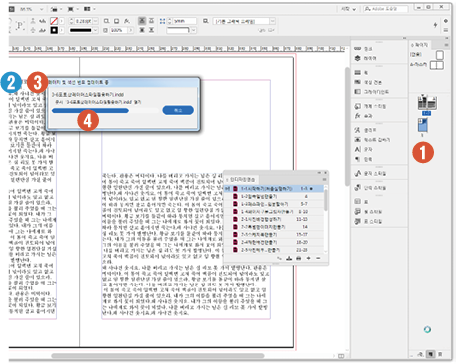Click the document horizontal scrollbar
The width and height of the screenshot is (456, 364).
(158, 356)
